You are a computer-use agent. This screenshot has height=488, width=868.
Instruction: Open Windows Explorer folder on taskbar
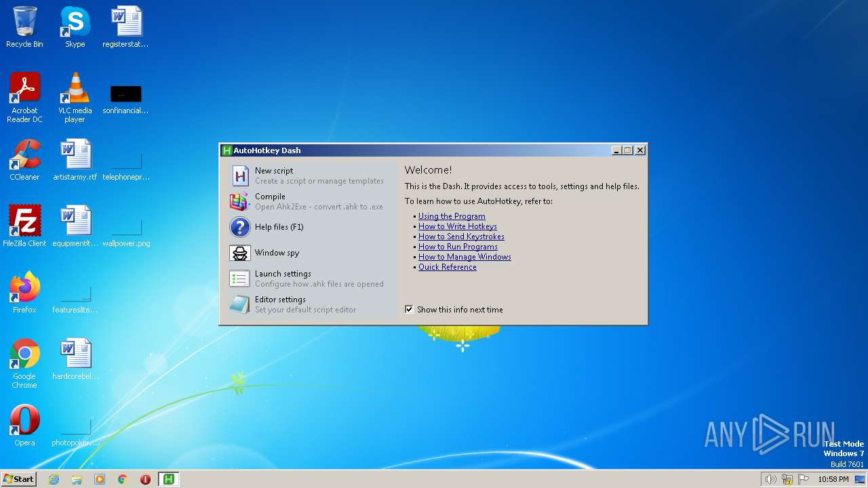77,479
